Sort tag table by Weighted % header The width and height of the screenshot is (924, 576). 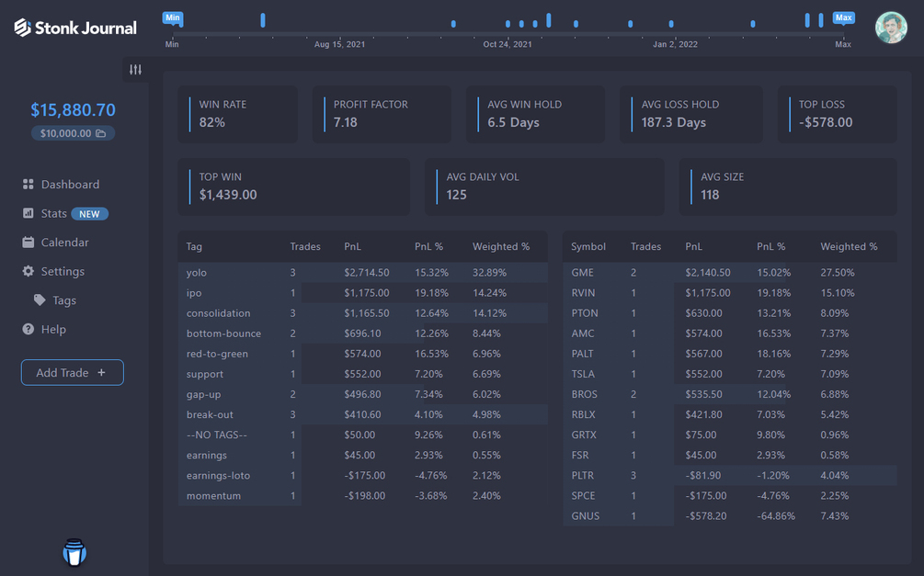point(501,246)
